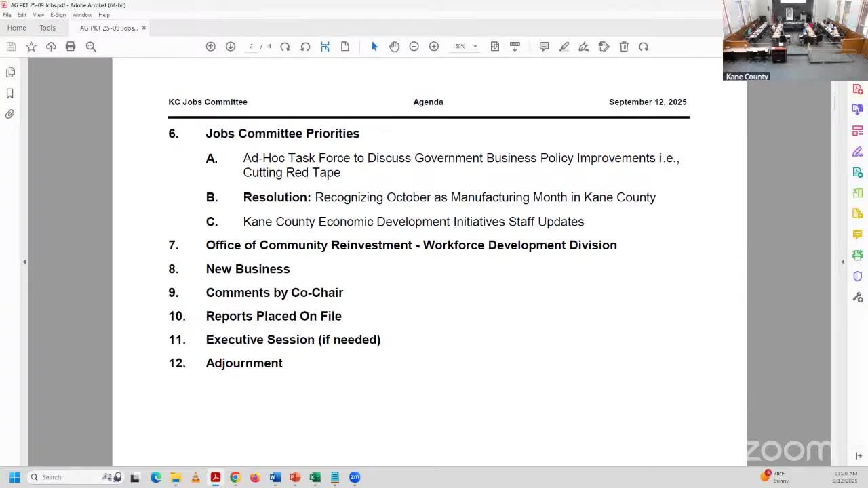Viewport: 868px width, 488px height.
Task: Collapse the left navigation pane arrow
Action: (24, 261)
